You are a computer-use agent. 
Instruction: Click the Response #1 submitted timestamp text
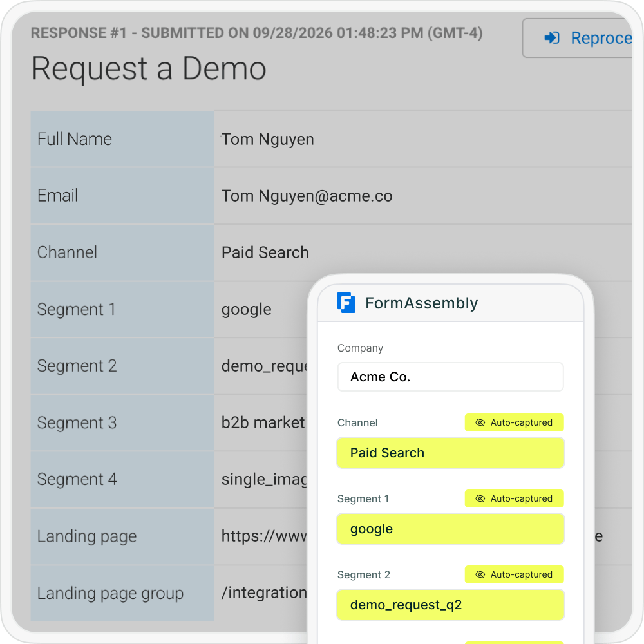pos(257,33)
